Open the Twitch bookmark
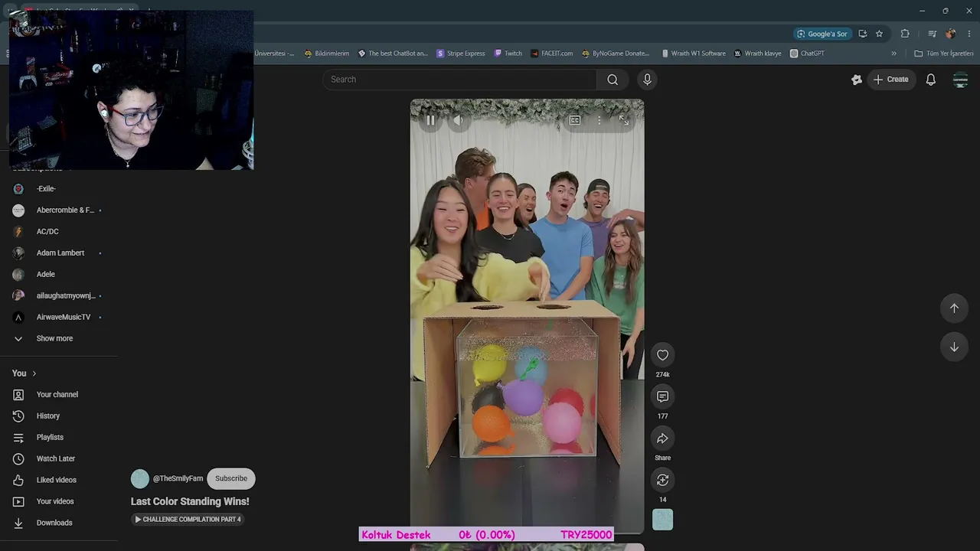 pyautogui.click(x=508, y=54)
